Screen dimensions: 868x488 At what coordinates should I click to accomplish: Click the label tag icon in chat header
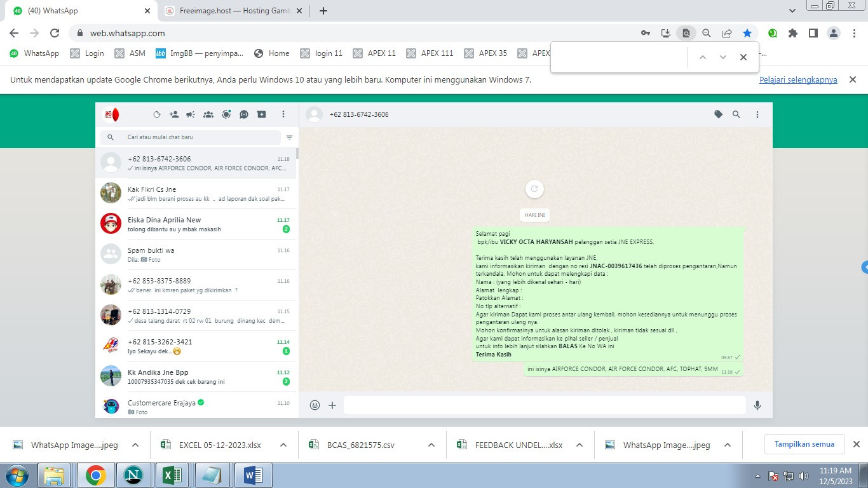click(x=719, y=115)
